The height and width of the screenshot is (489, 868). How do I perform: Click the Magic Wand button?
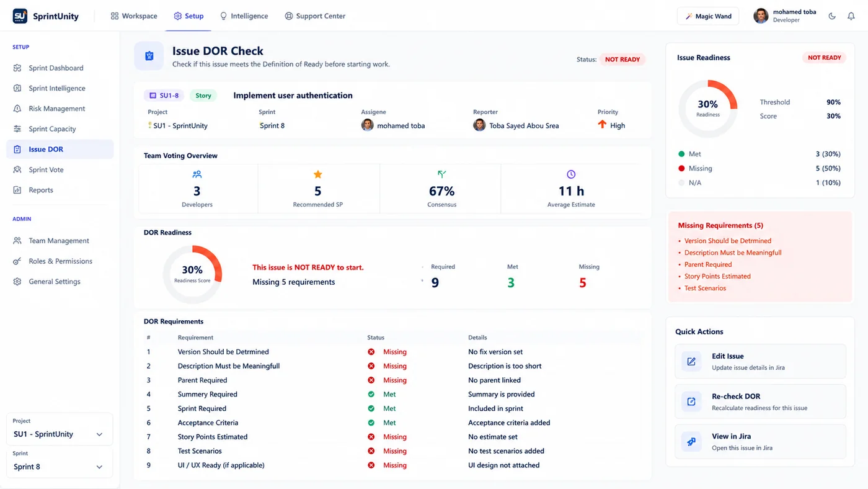(708, 16)
